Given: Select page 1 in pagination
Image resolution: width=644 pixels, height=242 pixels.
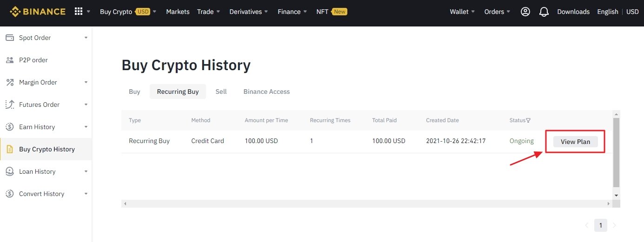Looking at the screenshot, I should point(600,226).
